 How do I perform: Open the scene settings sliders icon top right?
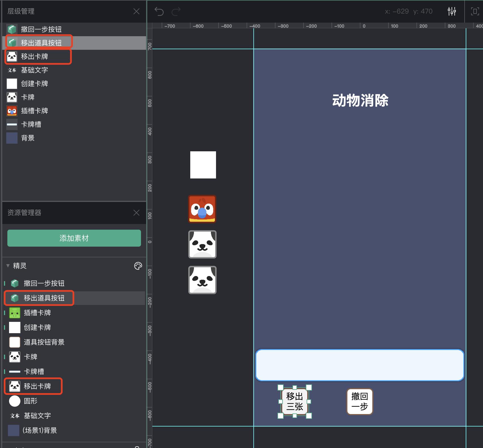[x=452, y=11]
